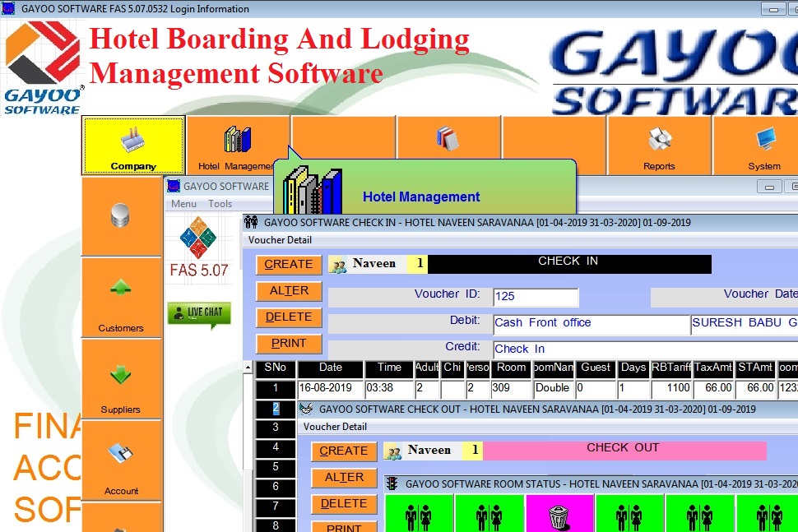Click the Room column header
This screenshot has height=532, width=798.
tap(511, 368)
